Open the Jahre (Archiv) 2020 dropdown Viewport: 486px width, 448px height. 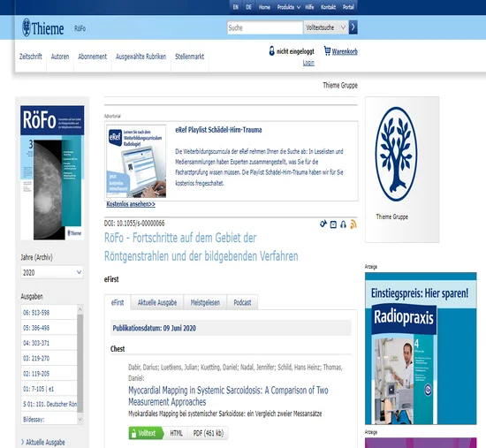52,272
